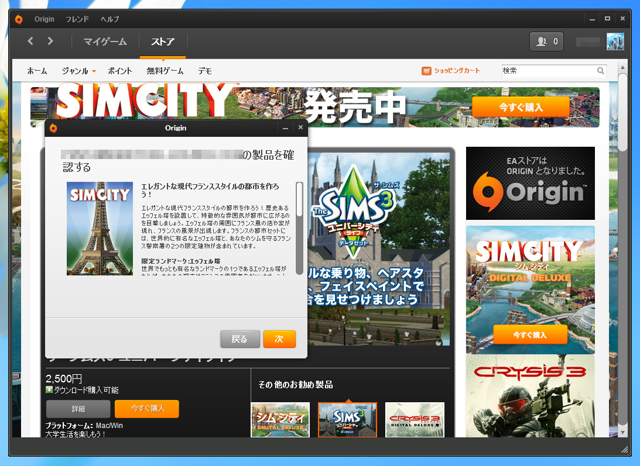Open the Origin EAストア banner

(530, 183)
